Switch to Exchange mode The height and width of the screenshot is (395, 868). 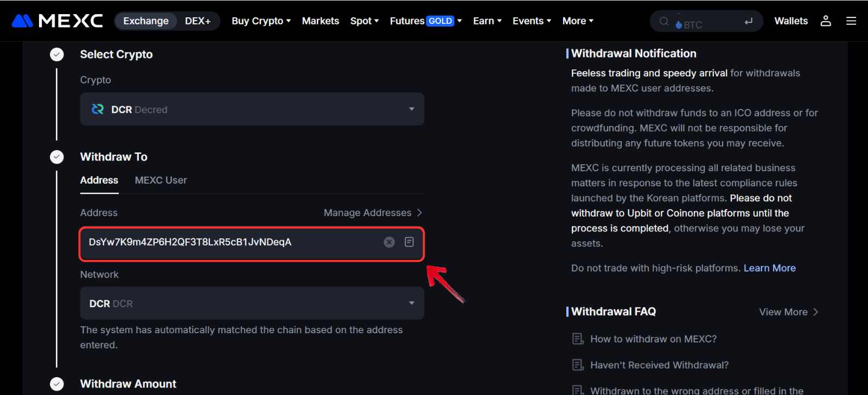coord(146,21)
